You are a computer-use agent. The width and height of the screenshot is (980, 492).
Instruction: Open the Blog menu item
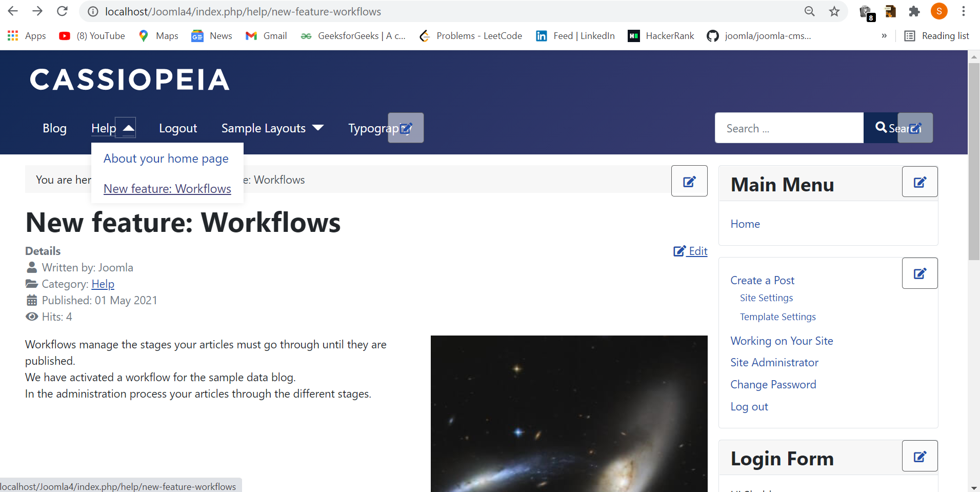[55, 128]
